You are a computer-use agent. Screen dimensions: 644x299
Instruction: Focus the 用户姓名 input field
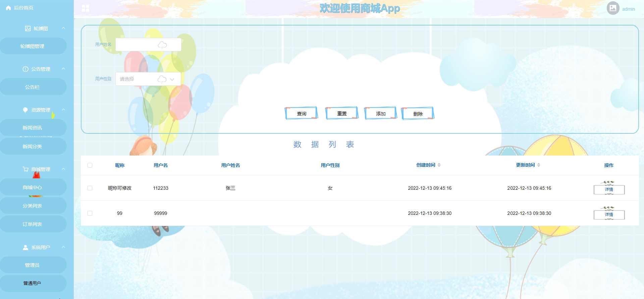(x=148, y=45)
